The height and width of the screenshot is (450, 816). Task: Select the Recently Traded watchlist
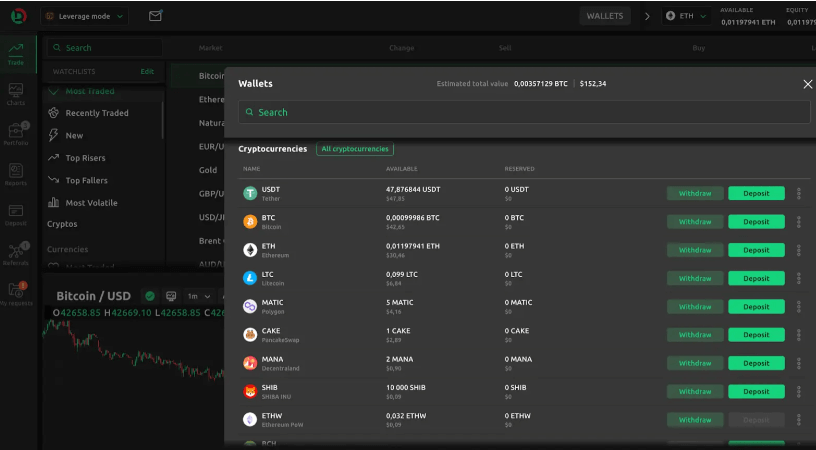(x=97, y=113)
